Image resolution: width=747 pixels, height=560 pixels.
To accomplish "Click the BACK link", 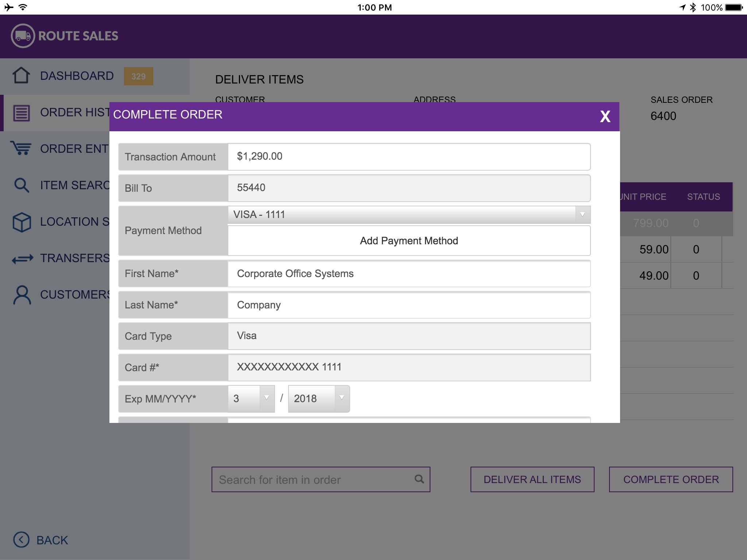I will [52, 540].
